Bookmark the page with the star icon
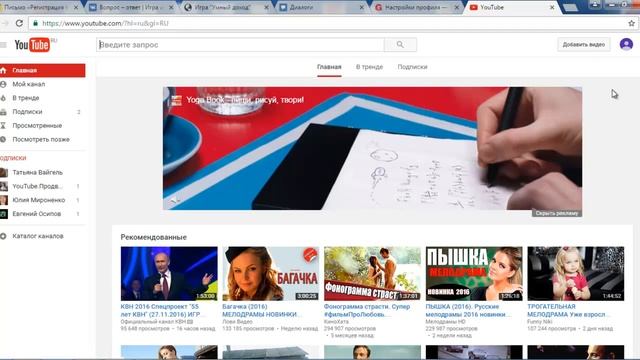 tap(631, 23)
